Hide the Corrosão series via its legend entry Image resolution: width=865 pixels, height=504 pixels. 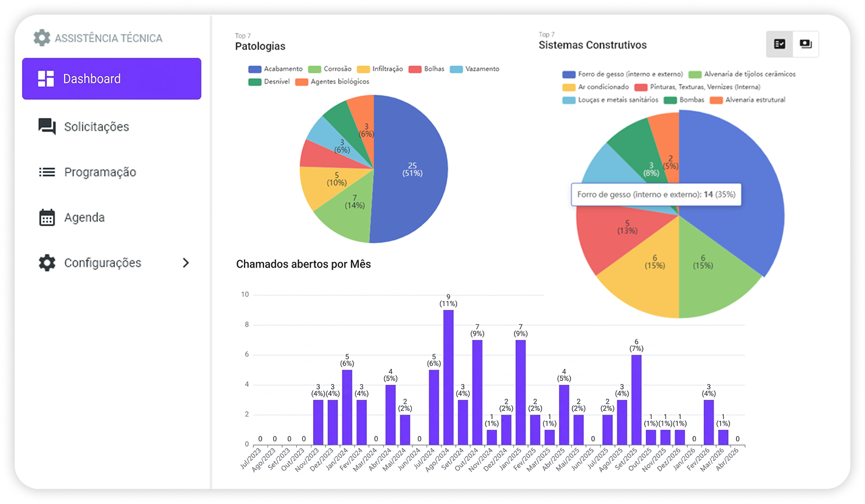(330, 69)
